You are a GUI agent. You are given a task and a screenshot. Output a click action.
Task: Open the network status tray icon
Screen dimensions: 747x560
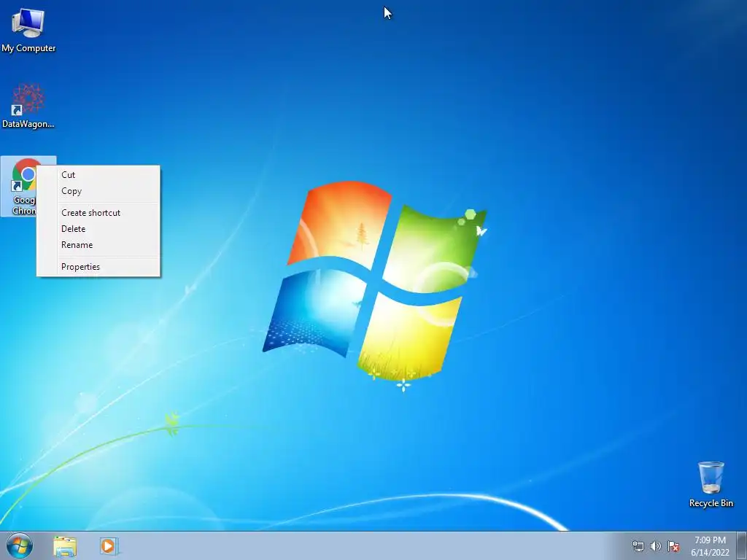click(638, 546)
